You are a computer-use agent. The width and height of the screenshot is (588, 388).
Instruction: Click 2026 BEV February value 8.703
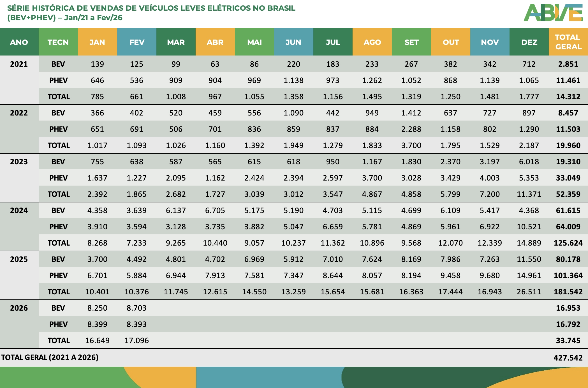[x=136, y=308]
